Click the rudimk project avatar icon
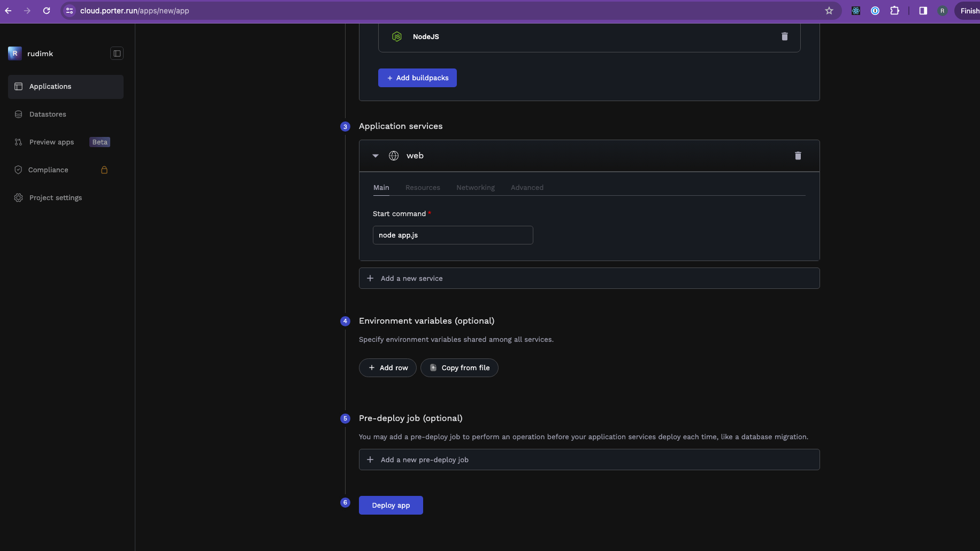This screenshot has width=980, height=551. point(15,53)
